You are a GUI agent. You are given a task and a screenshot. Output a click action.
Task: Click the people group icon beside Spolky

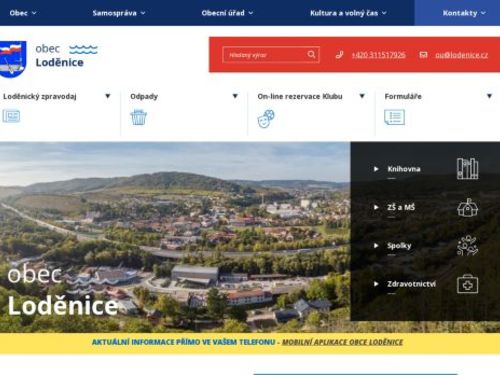pyautogui.click(x=468, y=246)
